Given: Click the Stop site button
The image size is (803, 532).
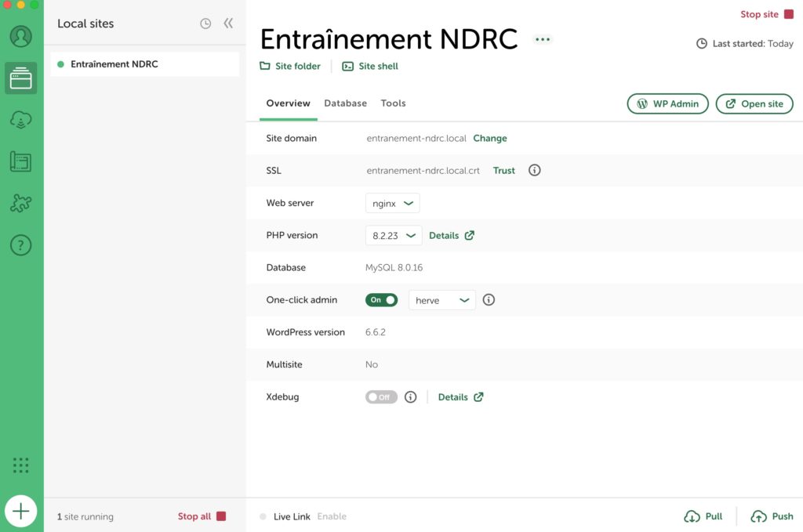Looking at the screenshot, I should (767, 14).
